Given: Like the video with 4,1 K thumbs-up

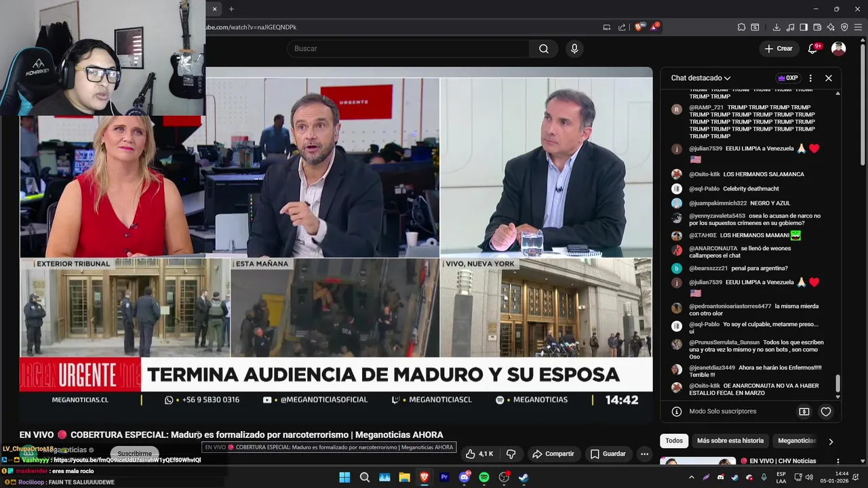Looking at the screenshot, I should 479,453.
